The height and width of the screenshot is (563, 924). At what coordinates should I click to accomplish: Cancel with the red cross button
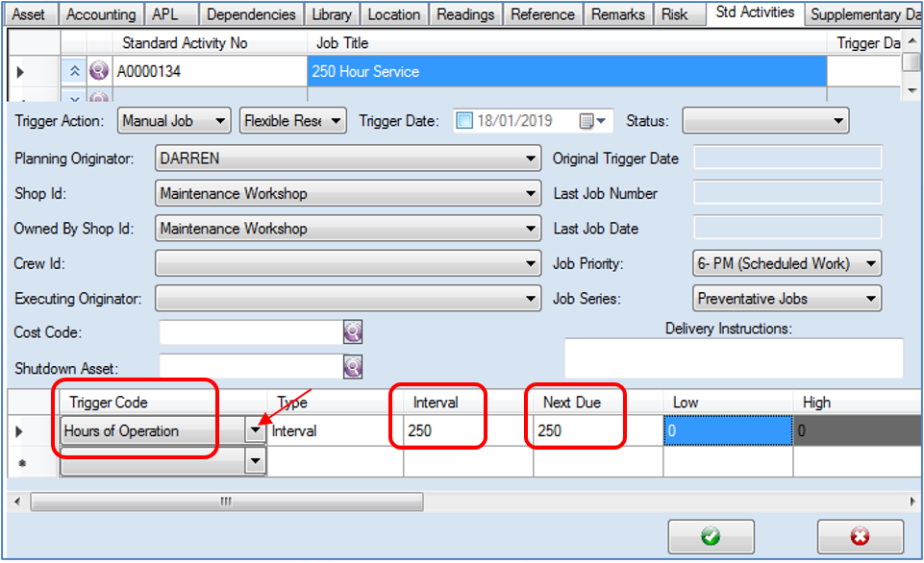pos(860,536)
